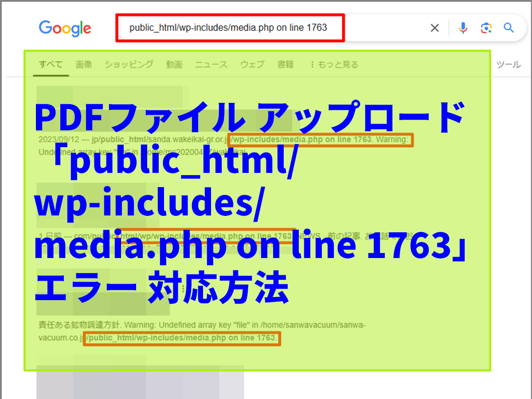Viewport: 532px width, 399px height.
Task: Click the sanwa-vacuum result's highlighted media.php path
Action: (182, 338)
